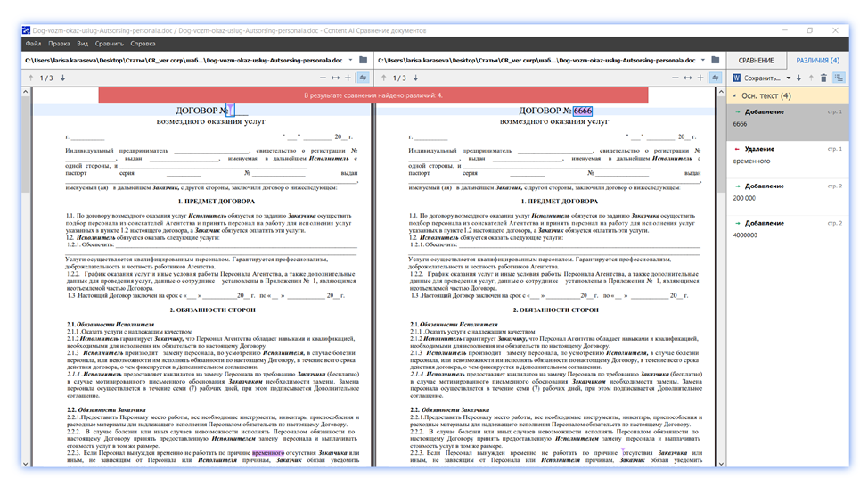The width and height of the screenshot is (868, 487).
Task: Open the Сравнить menu
Action: 109,44
